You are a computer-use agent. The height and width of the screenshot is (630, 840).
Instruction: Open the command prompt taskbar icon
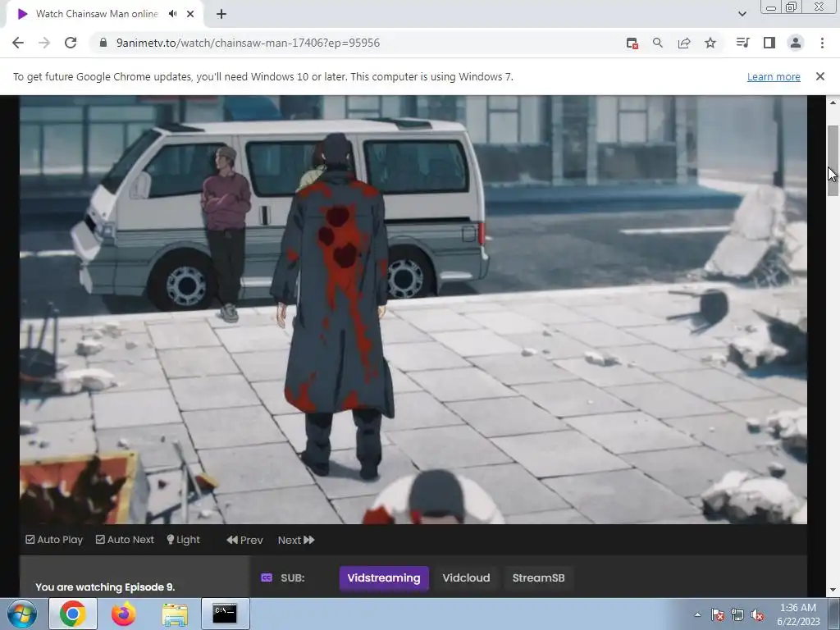point(225,614)
